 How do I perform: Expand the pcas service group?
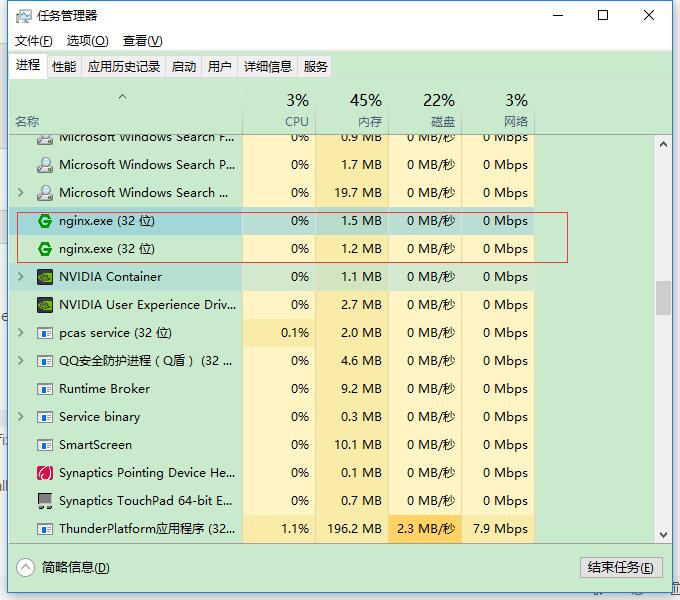[20, 333]
